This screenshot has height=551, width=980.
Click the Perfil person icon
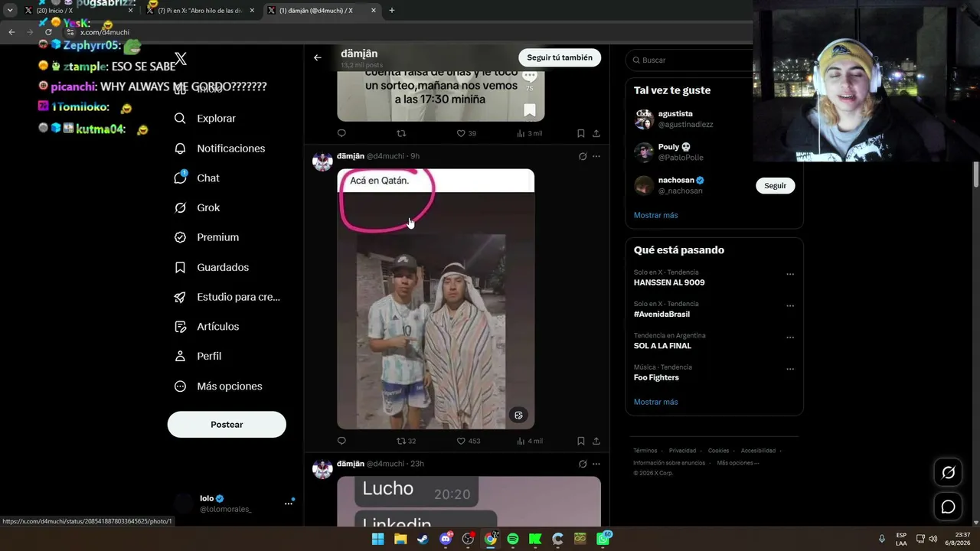click(180, 356)
